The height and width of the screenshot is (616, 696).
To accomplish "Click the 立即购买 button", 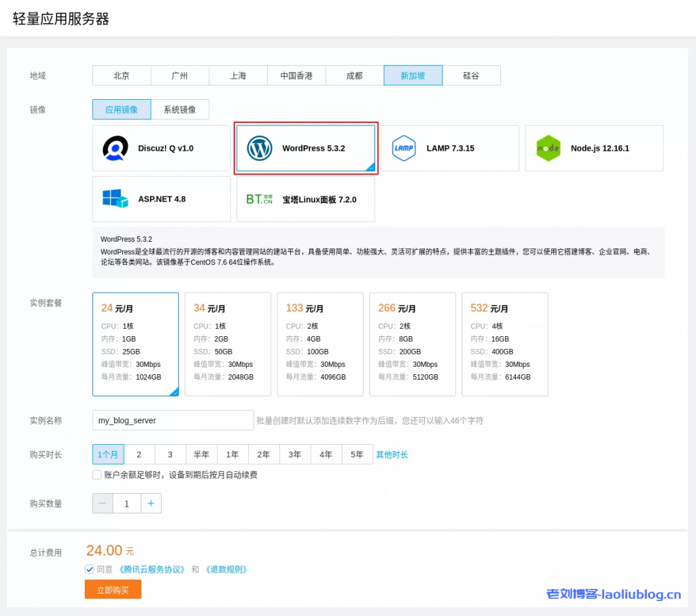I will click(113, 590).
